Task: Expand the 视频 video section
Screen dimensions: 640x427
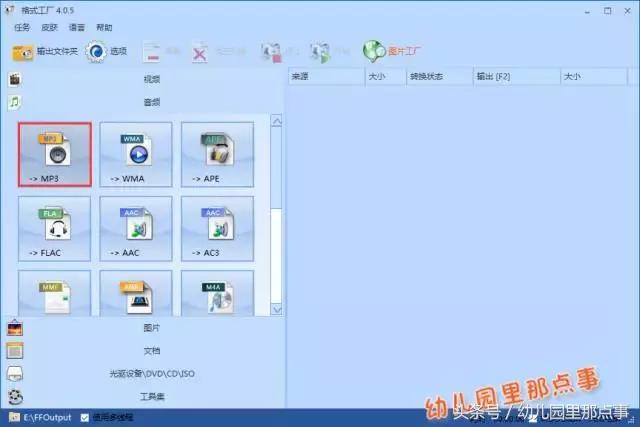Action: click(x=152, y=79)
